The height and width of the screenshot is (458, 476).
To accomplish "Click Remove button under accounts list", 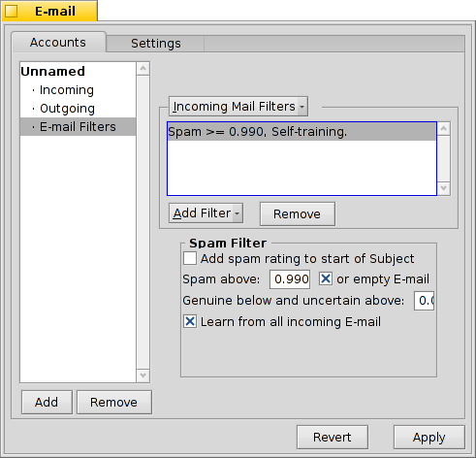I will click(114, 403).
